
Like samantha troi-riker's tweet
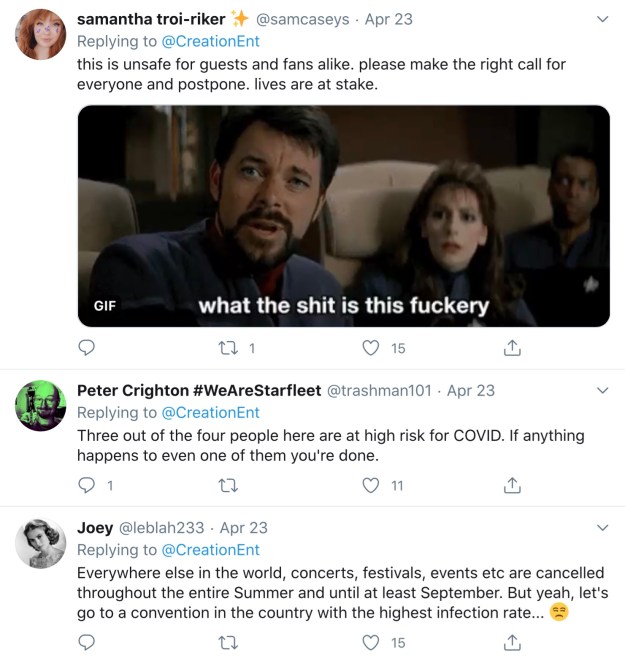371,348
